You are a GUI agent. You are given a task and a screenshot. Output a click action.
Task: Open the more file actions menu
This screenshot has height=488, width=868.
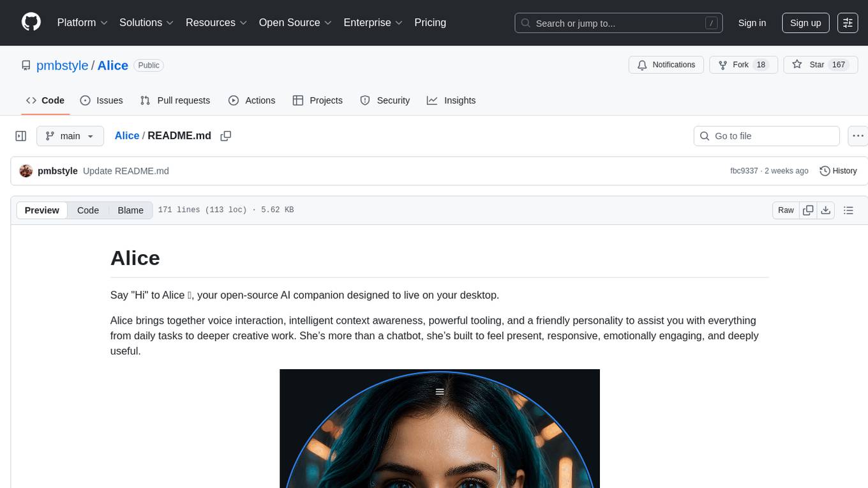point(858,136)
